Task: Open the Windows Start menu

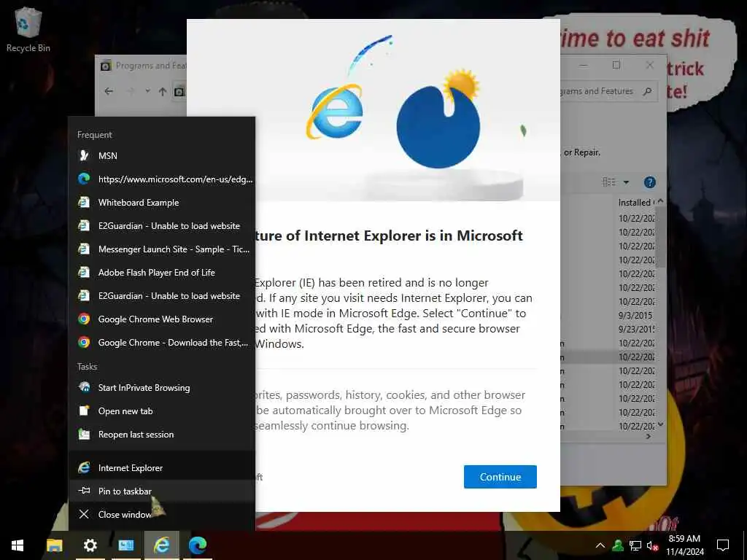Action: [18, 545]
